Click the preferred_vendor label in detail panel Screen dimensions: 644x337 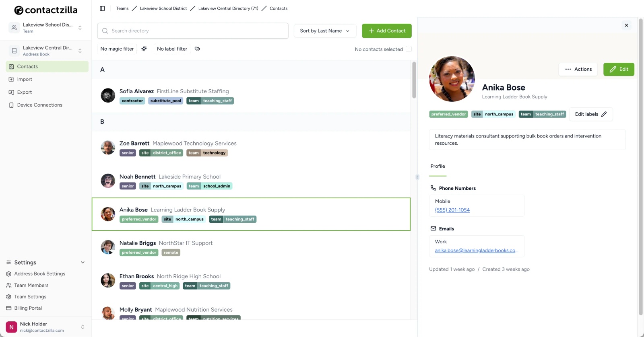coord(448,114)
